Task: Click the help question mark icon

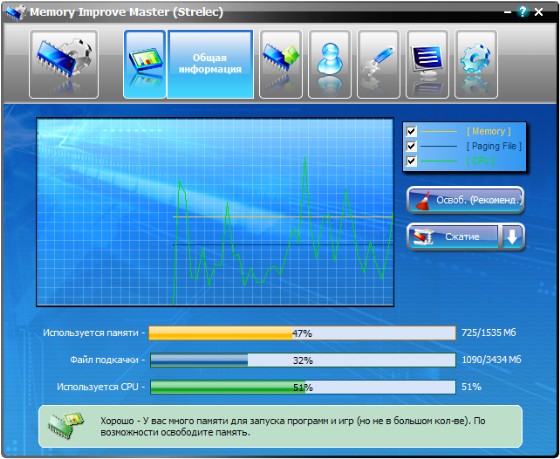Action: click(523, 12)
